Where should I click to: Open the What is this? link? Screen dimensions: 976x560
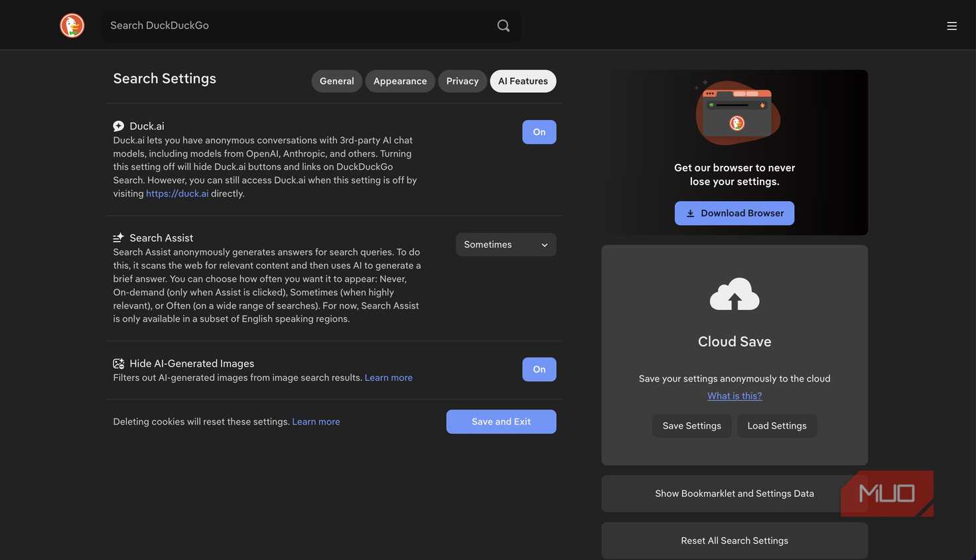tap(734, 396)
